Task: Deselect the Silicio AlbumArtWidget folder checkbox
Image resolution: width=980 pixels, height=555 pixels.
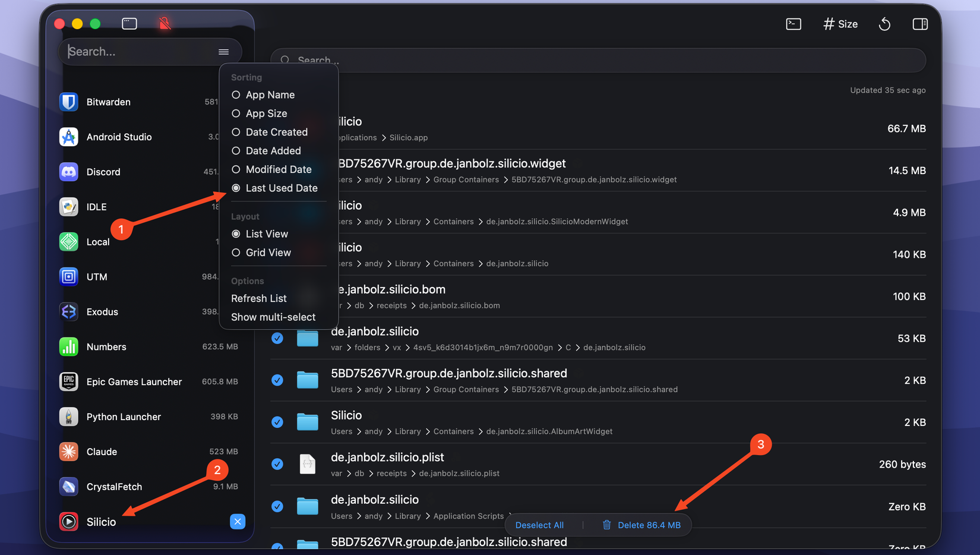Action: (277, 422)
